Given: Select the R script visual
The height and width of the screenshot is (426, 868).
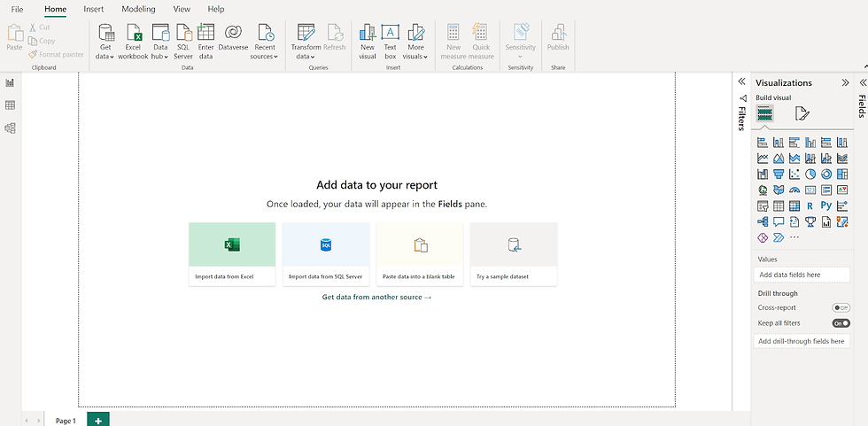Looking at the screenshot, I should click(810, 206).
